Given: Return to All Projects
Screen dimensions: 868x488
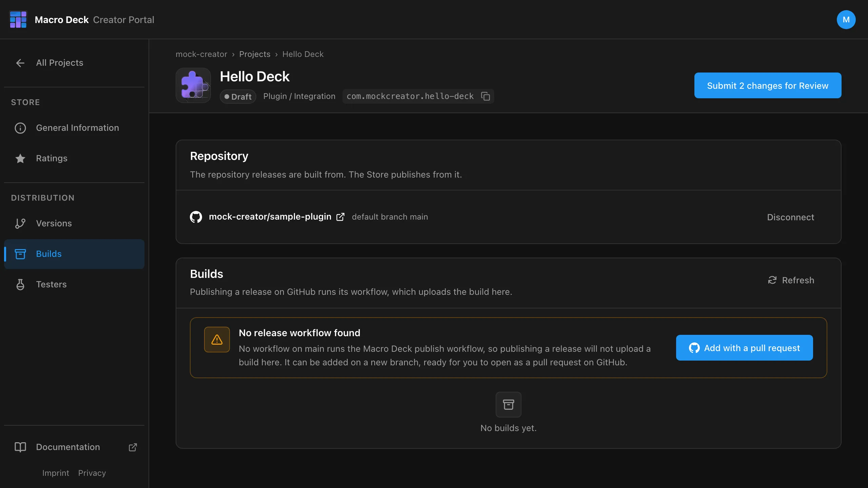Looking at the screenshot, I should point(74,63).
